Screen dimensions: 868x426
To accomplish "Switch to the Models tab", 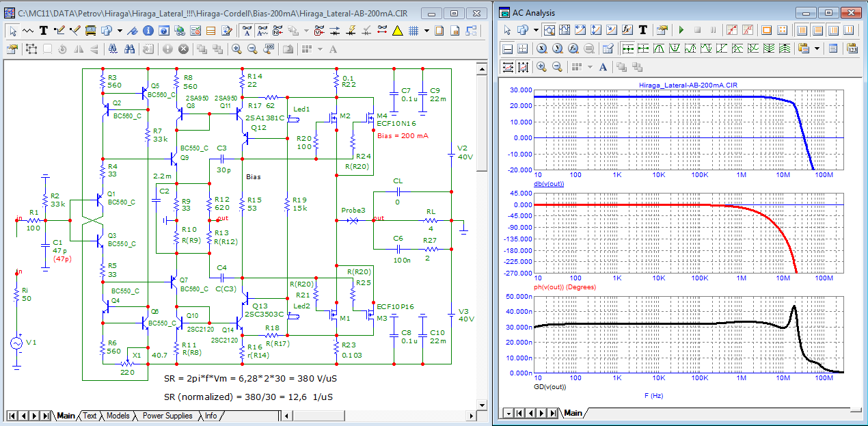I will pyautogui.click(x=118, y=416).
